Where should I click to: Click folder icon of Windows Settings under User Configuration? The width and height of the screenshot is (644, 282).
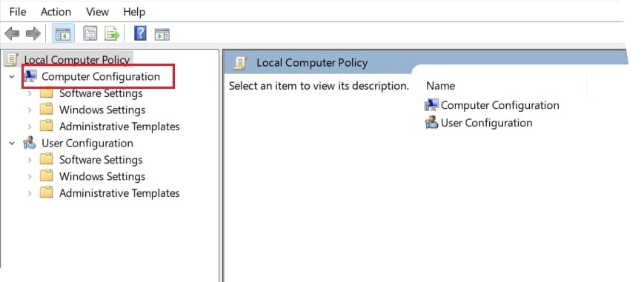pyautogui.click(x=47, y=176)
